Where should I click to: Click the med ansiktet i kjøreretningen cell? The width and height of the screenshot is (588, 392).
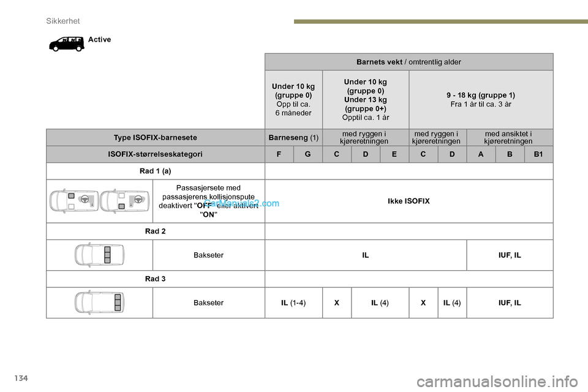(510, 137)
